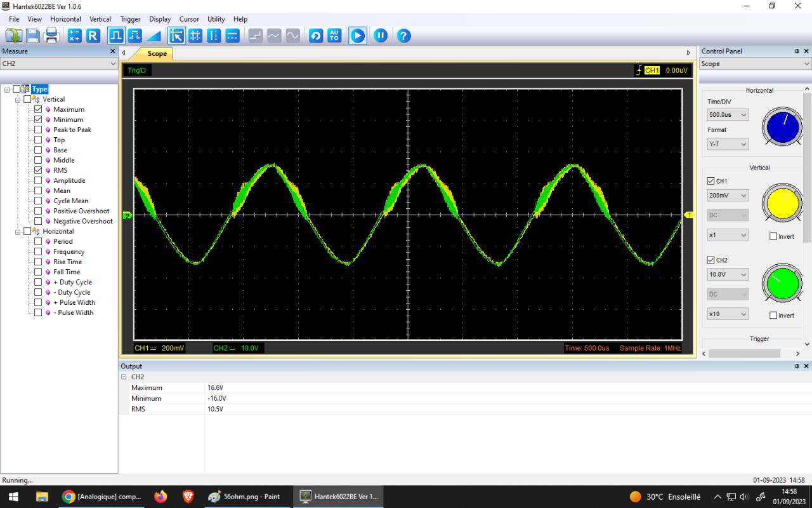Toggle the Reference waveform R icon

tap(93, 36)
